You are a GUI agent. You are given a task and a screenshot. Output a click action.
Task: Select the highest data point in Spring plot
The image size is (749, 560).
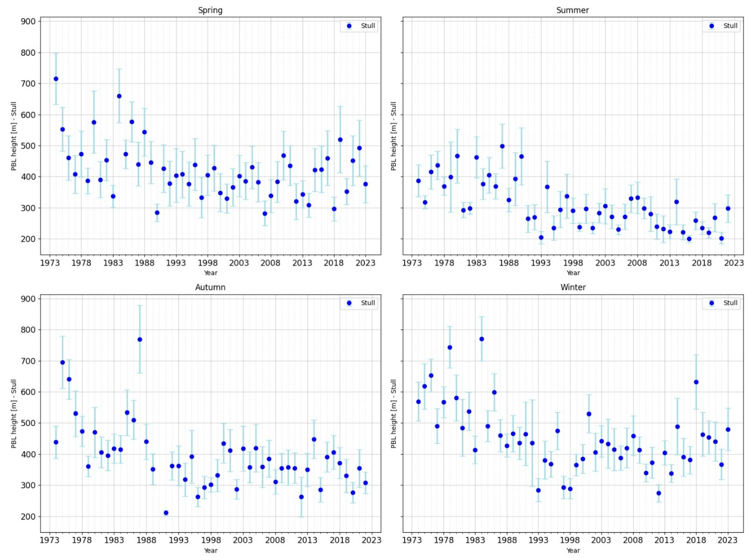(56, 79)
